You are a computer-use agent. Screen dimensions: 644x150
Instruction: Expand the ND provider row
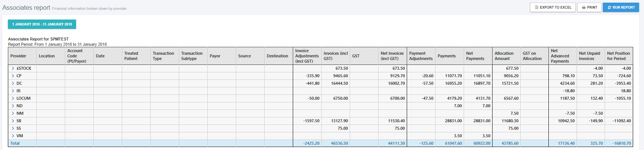13,106
